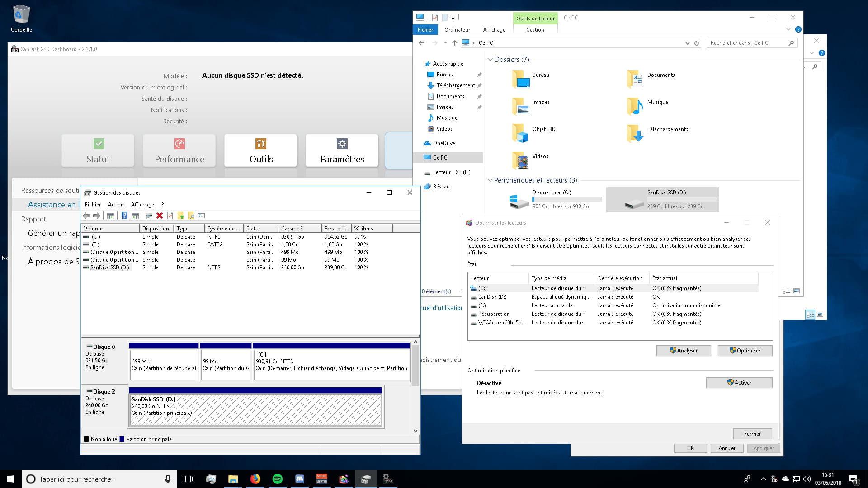The height and width of the screenshot is (488, 868).
Task: Open the Action menu in Gestion des disques
Action: 116,205
